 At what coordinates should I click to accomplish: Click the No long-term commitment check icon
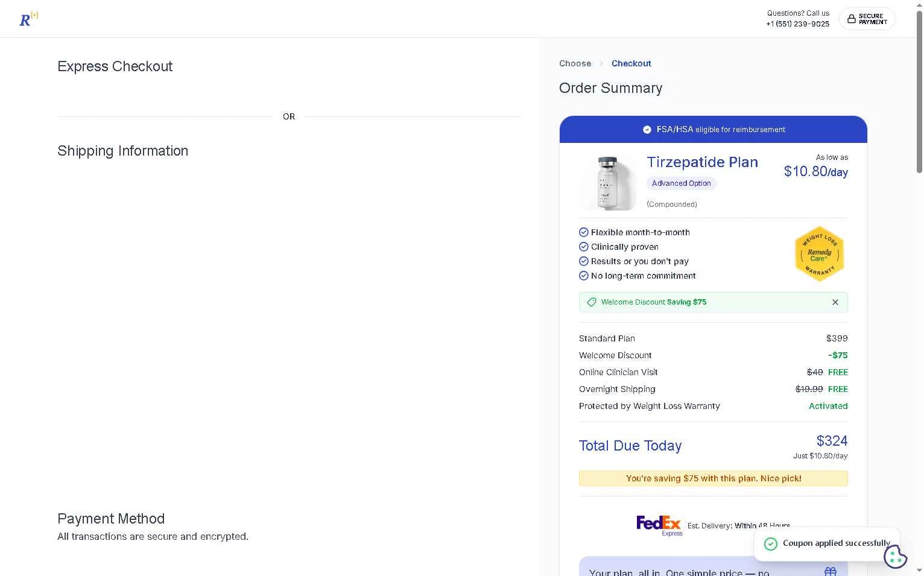click(x=583, y=276)
